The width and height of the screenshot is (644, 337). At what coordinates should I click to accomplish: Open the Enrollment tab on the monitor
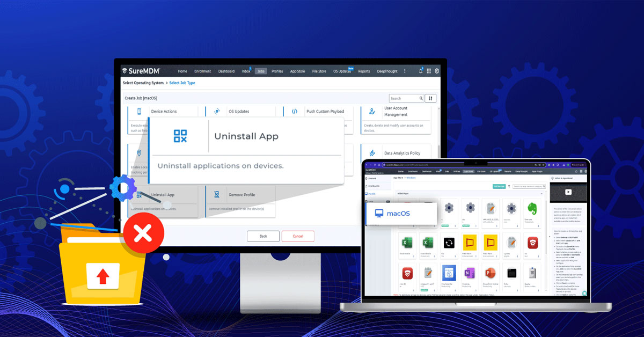203,71
